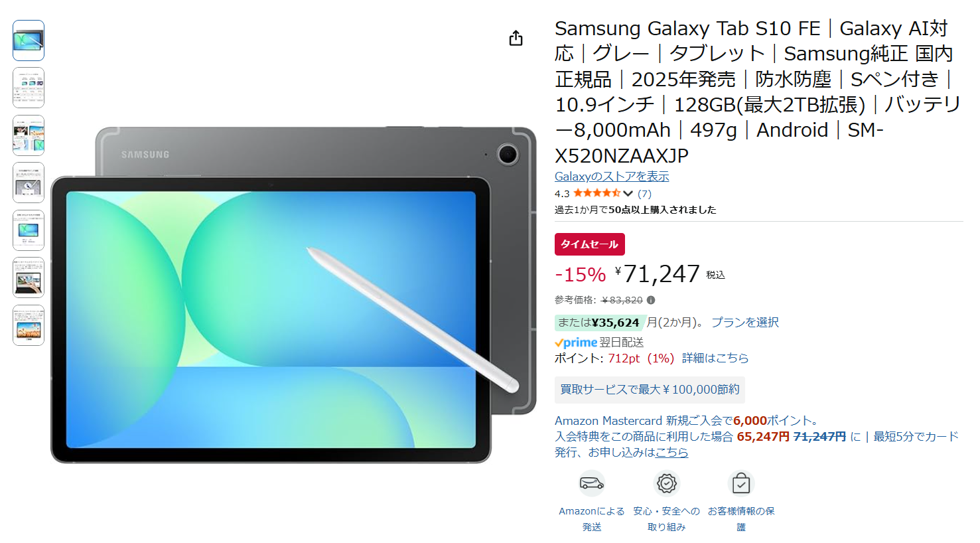Open the 7 customer reviews link

coord(644,194)
